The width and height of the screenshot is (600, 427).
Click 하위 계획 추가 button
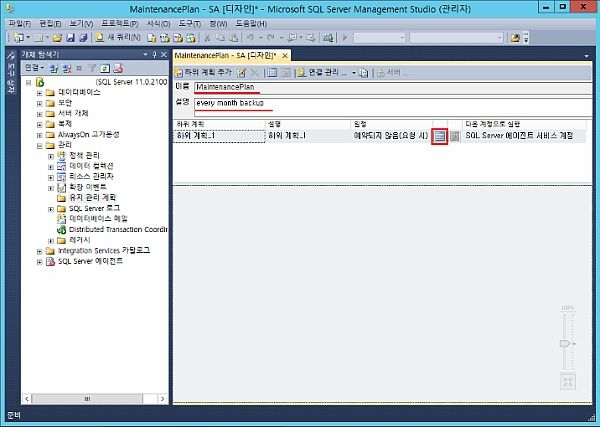203,72
